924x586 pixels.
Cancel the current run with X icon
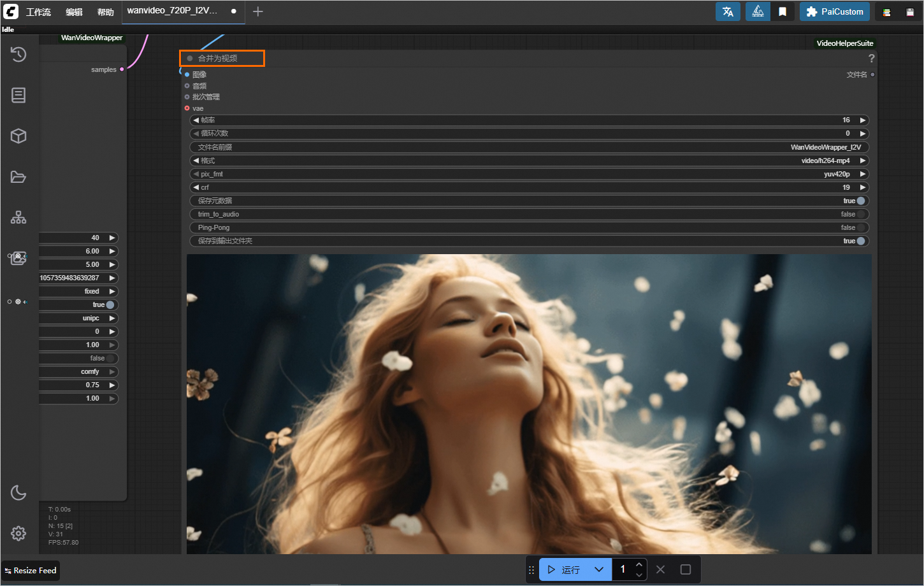[x=661, y=569]
